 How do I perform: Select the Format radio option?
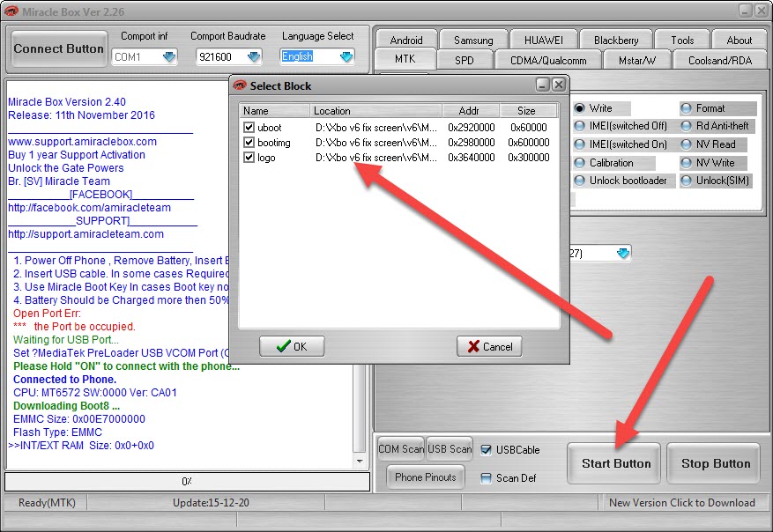point(686,107)
